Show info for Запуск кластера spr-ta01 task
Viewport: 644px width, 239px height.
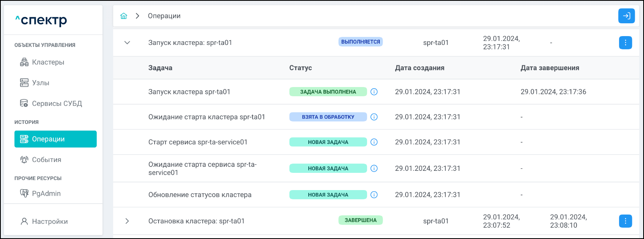point(374,92)
